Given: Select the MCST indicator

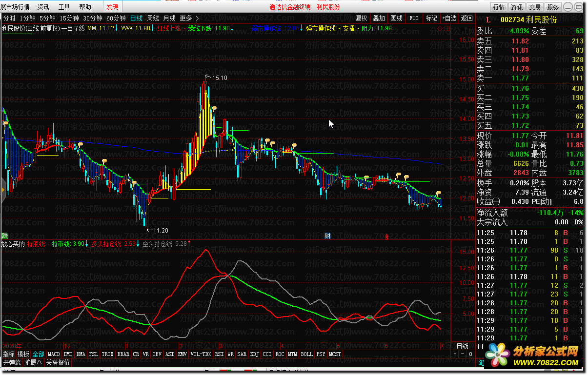Looking at the screenshot, I should point(335,354).
